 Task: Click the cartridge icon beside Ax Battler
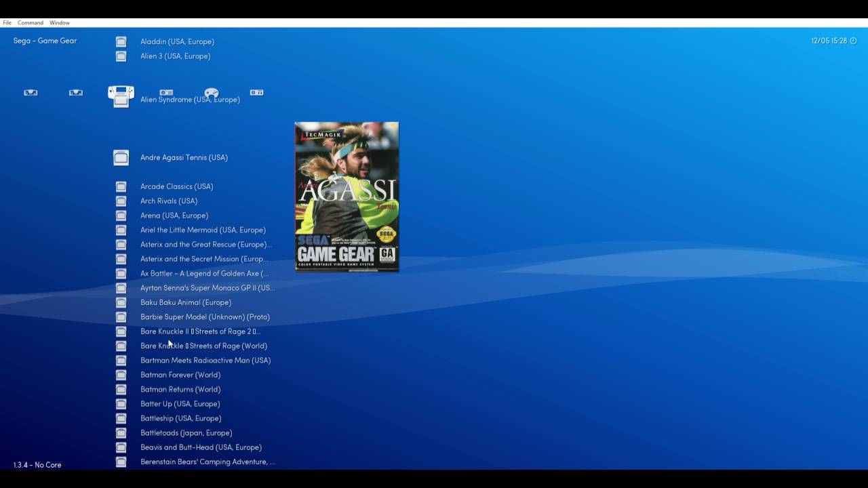click(121, 273)
